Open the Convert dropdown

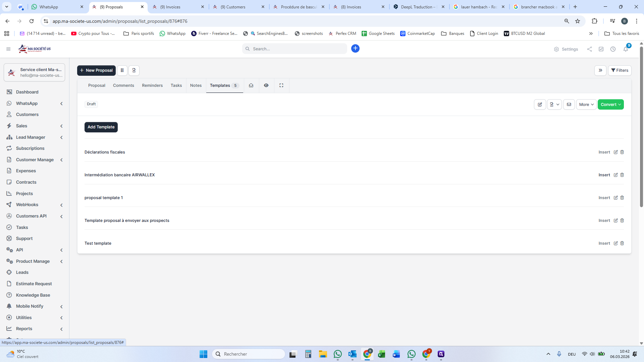click(x=610, y=105)
